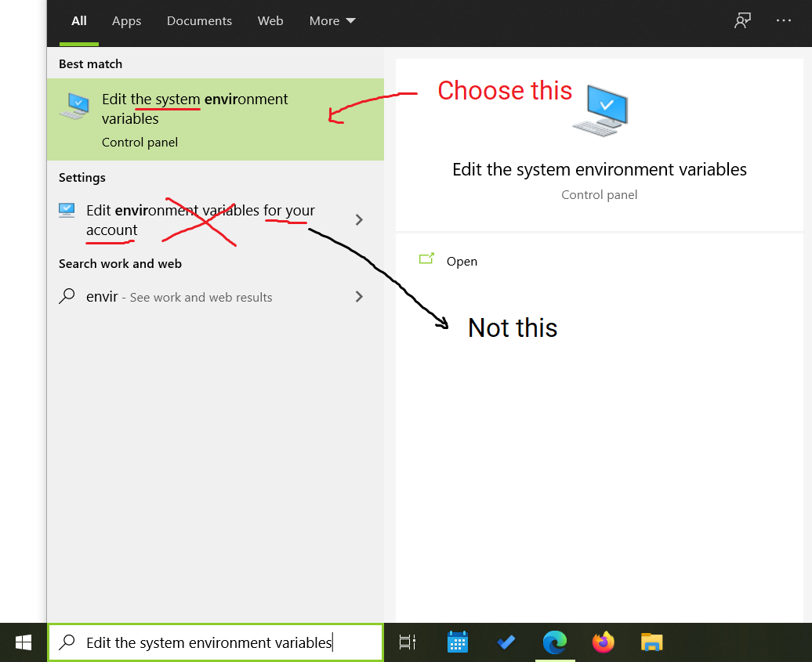
Task: Open the More search categories dropdown
Action: pyautogui.click(x=332, y=20)
